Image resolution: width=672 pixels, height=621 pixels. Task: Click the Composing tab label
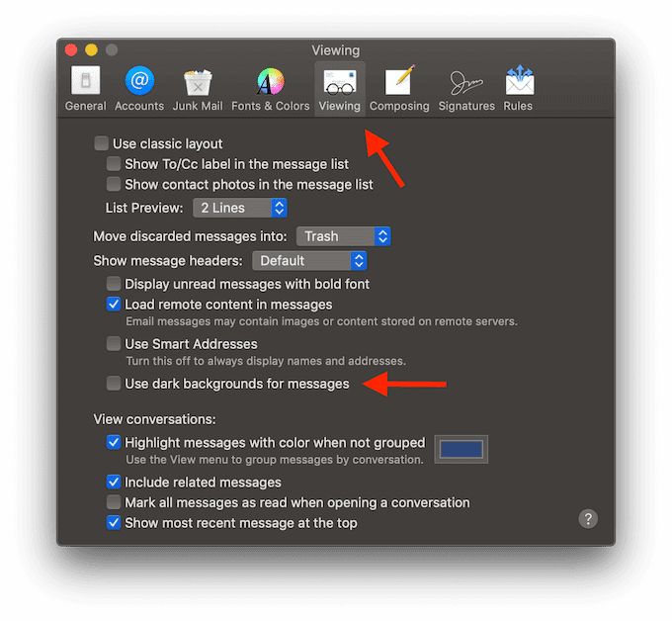(x=399, y=106)
